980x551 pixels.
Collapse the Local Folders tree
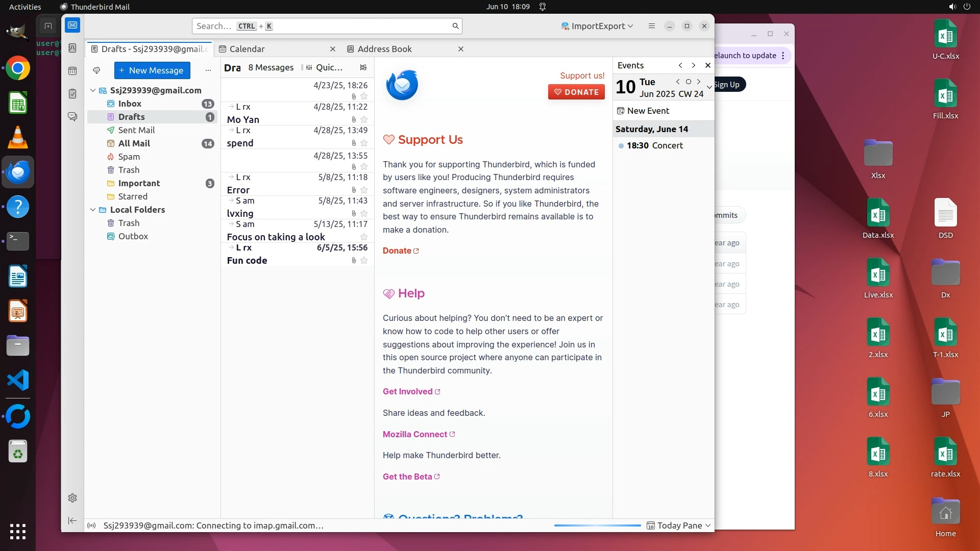coord(93,210)
